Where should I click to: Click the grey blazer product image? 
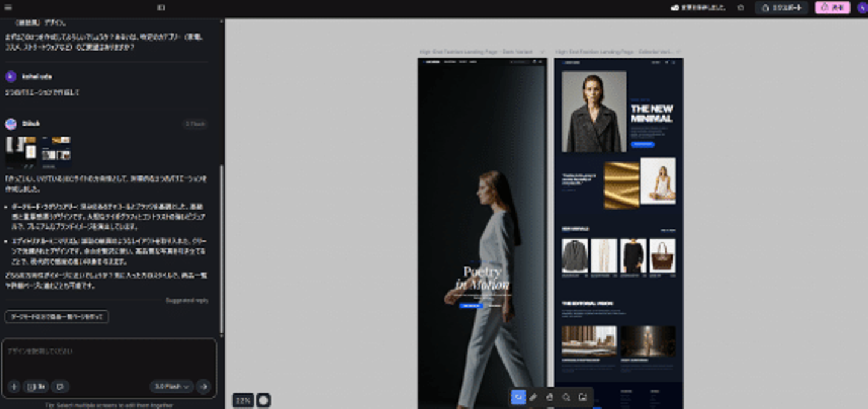[x=575, y=256]
